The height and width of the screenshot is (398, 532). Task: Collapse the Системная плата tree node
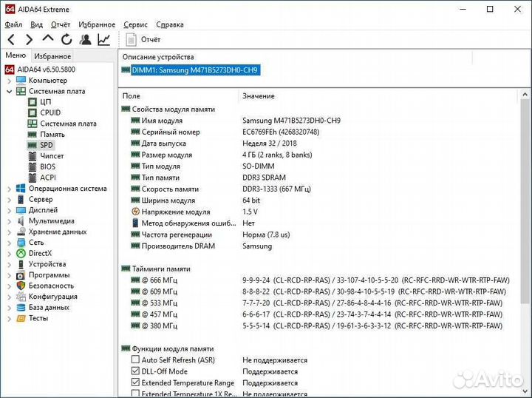pos(9,91)
